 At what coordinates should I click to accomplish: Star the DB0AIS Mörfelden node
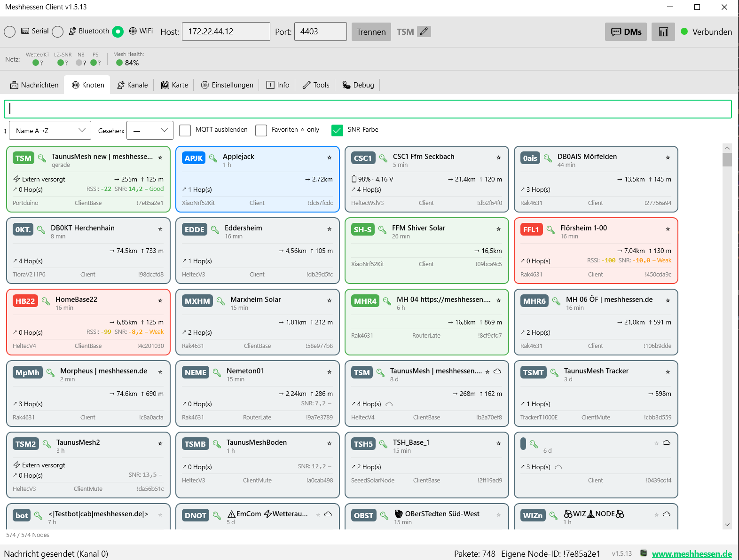coord(668,158)
